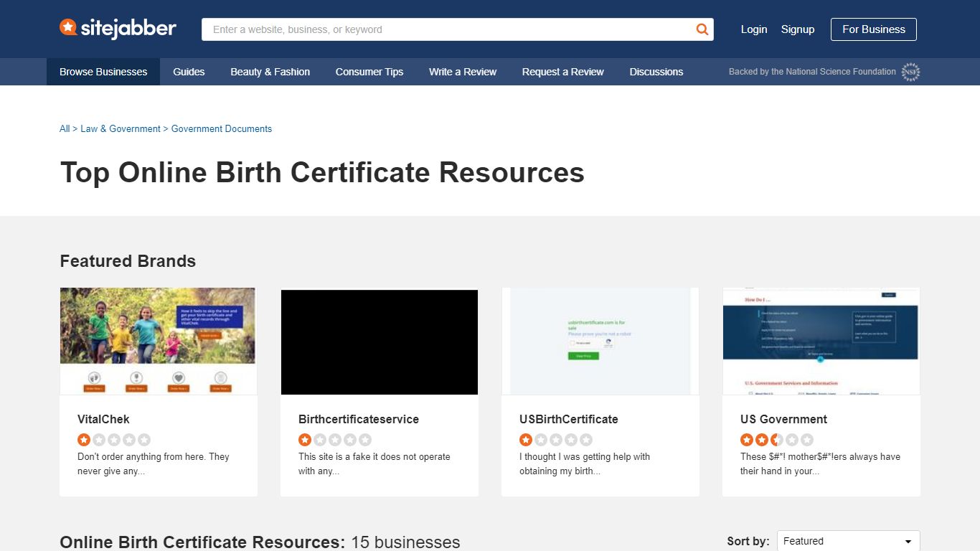Click 'Online Birth Certificate Resources: 15 businesses' heading
Screen dimensions: 980x551
[260, 542]
